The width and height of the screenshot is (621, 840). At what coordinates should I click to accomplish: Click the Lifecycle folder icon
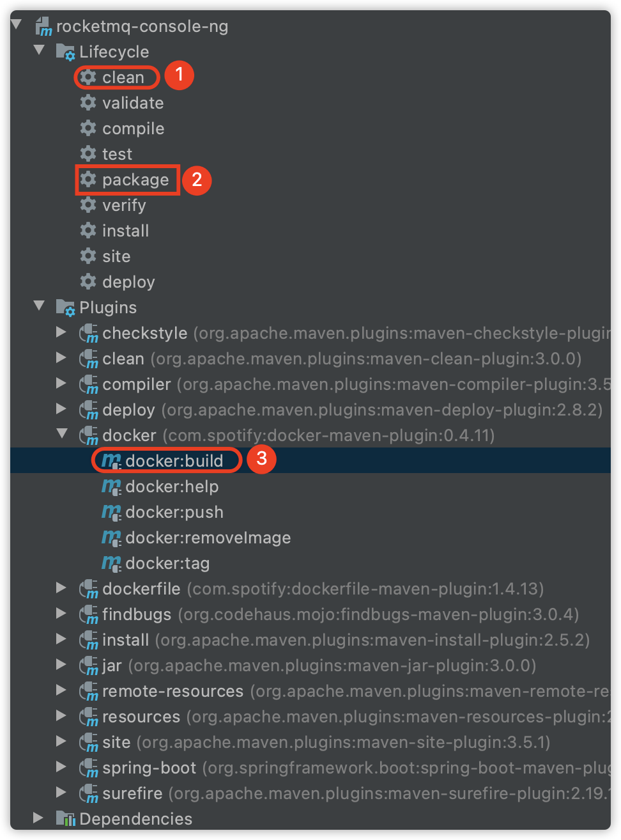[65, 52]
